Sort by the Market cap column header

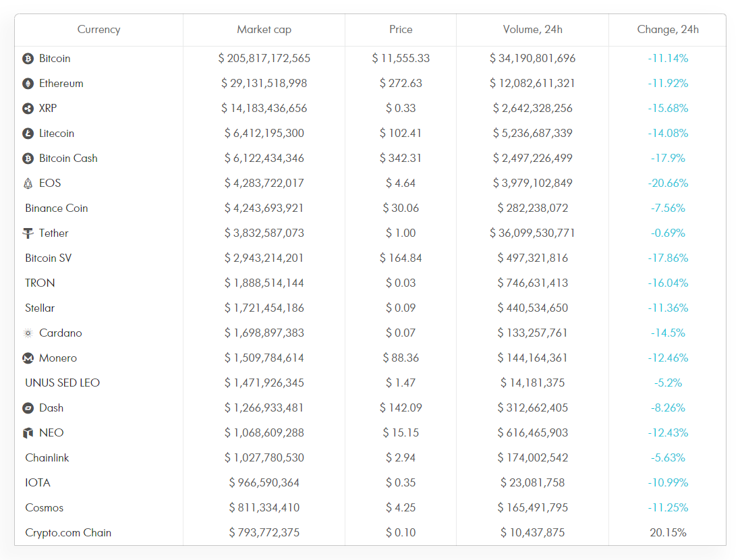pyautogui.click(x=264, y=29)
